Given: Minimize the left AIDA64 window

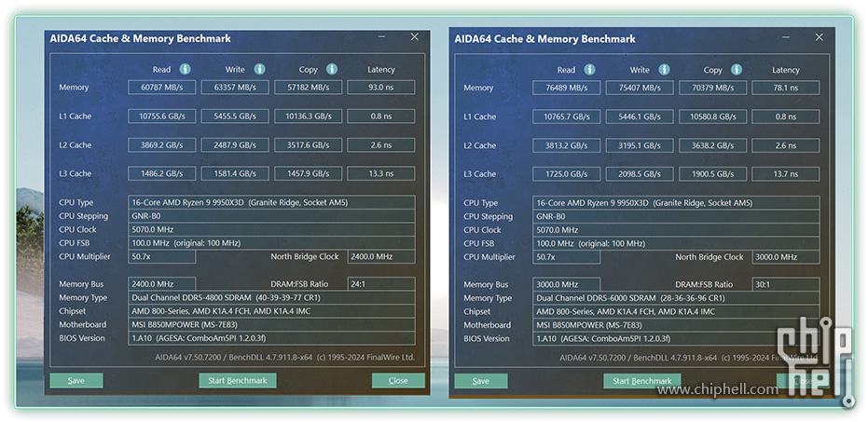Looking at the screenshot, I should [x=382, y=37].
